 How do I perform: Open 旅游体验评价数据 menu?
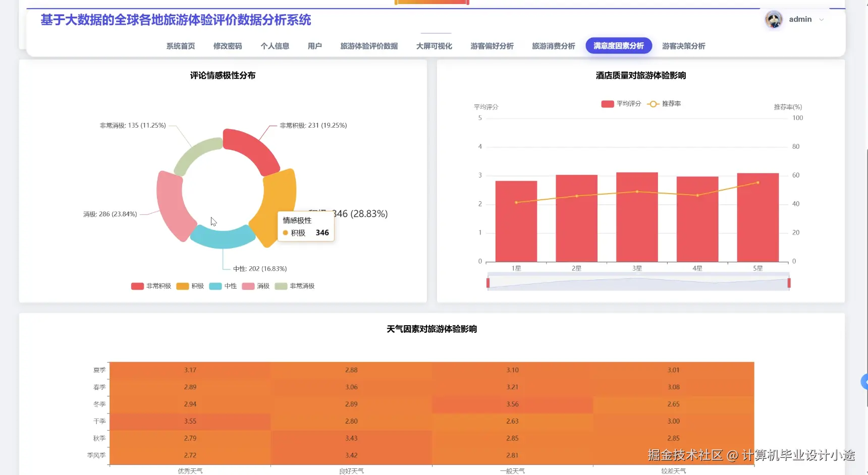click(x=369, y=46)
